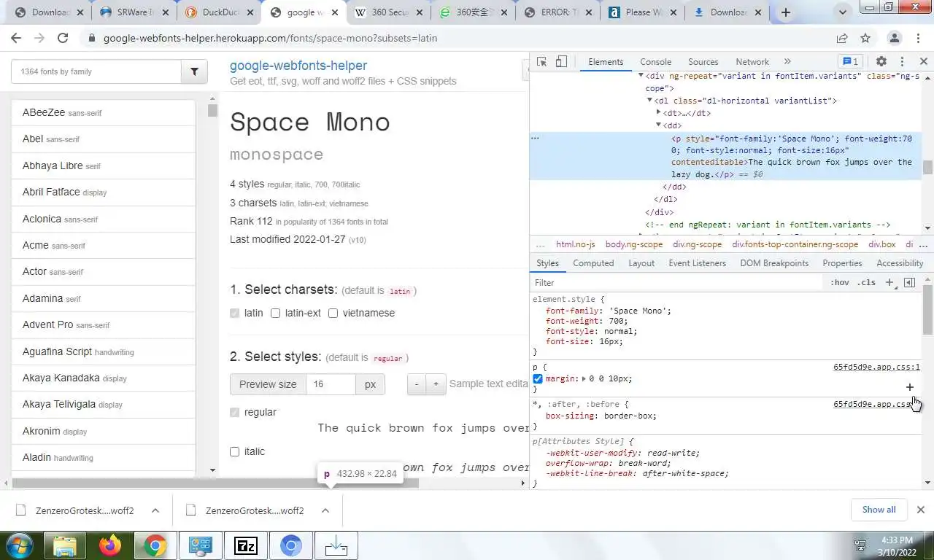Open second ZenzeroGrotesk download options chevron
The height and width of the screenshot is (560, 934).
pyautogui.click(x=325, y=510)
